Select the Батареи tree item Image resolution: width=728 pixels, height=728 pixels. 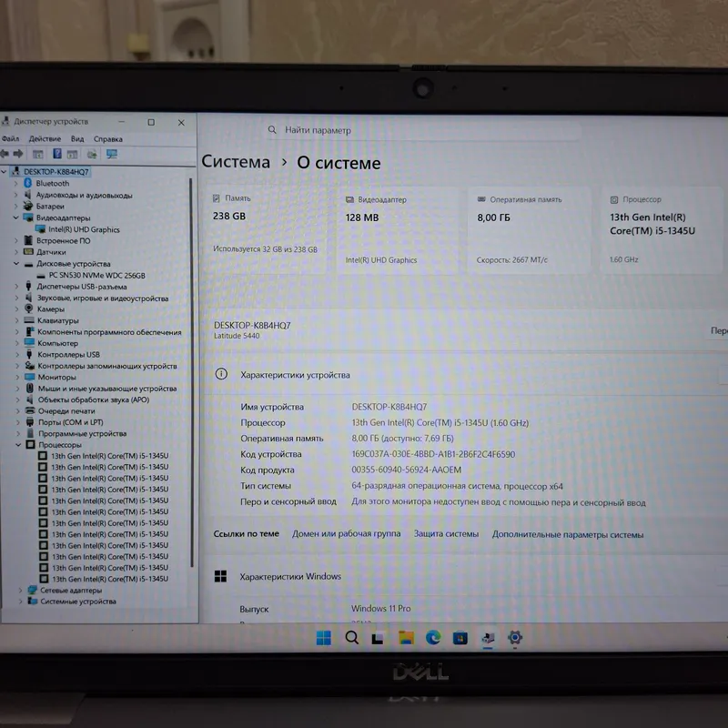click(50, 207)
